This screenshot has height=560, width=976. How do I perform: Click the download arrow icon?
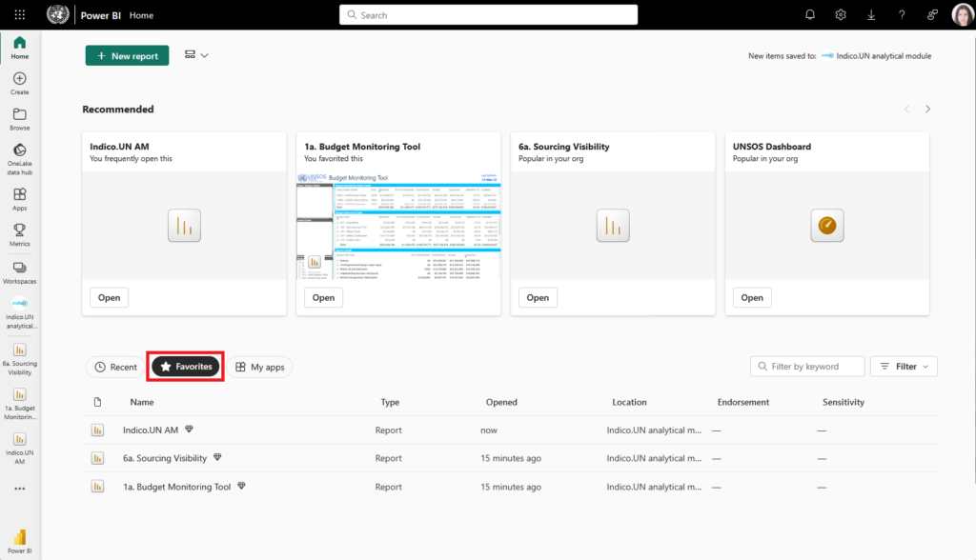(871, 15)
